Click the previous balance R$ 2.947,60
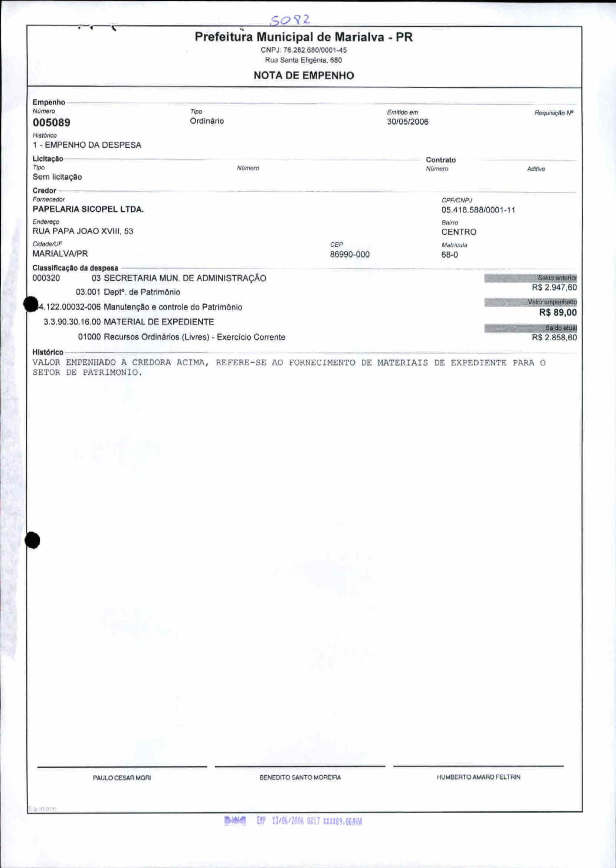Viewport: 616px width, 868px height. (554, 287)
